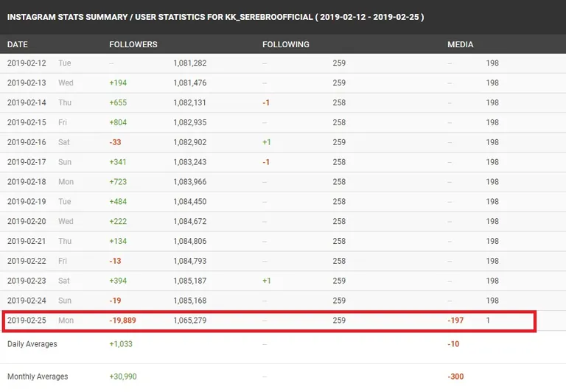Click follower total 1,082,935
566x392 pixels.
pos(190,123)
